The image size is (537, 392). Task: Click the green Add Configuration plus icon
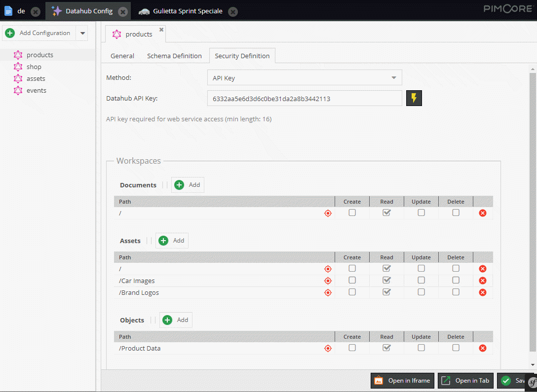coord(10,33)
